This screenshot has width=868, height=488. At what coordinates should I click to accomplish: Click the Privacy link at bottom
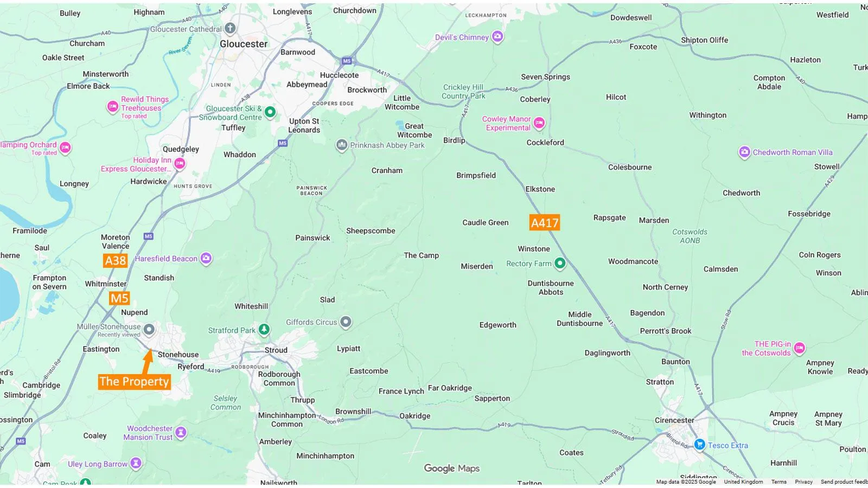(x=803, y=481)
